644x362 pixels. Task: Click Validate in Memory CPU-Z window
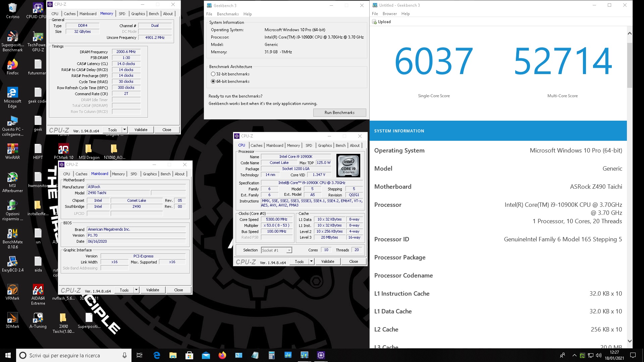pos(141,130)
